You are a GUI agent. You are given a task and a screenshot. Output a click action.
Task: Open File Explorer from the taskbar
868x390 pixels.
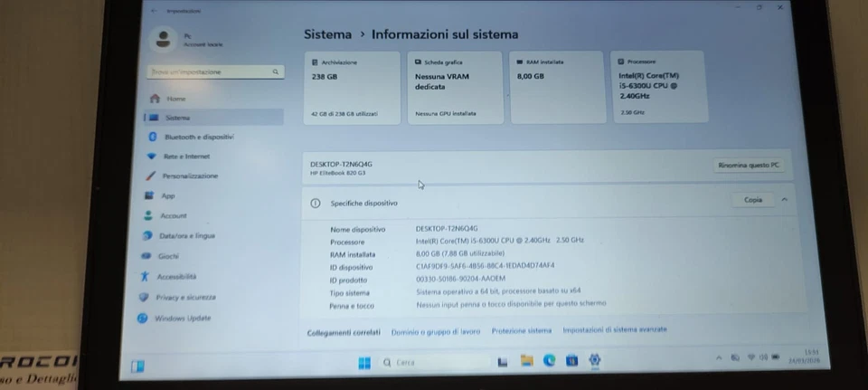[526, 361]
